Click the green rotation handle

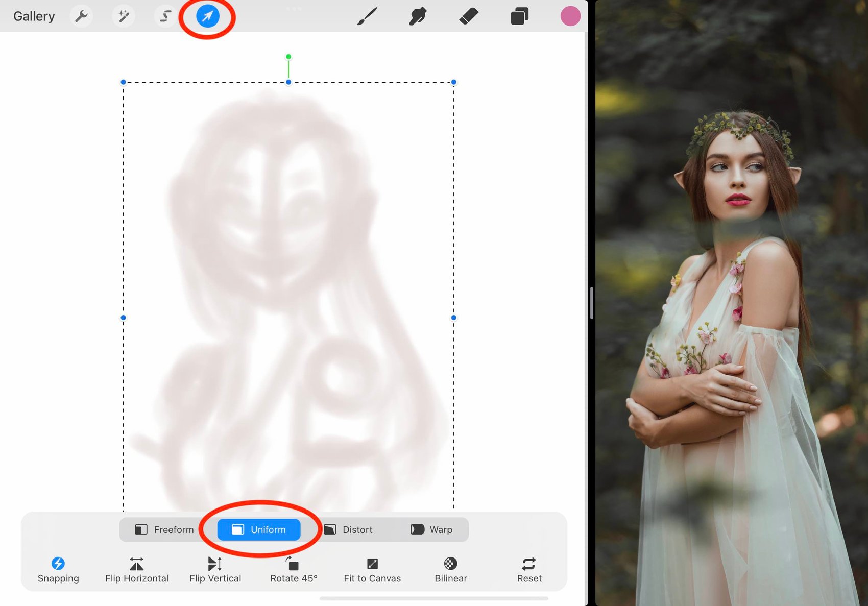(x=288, y=57)
